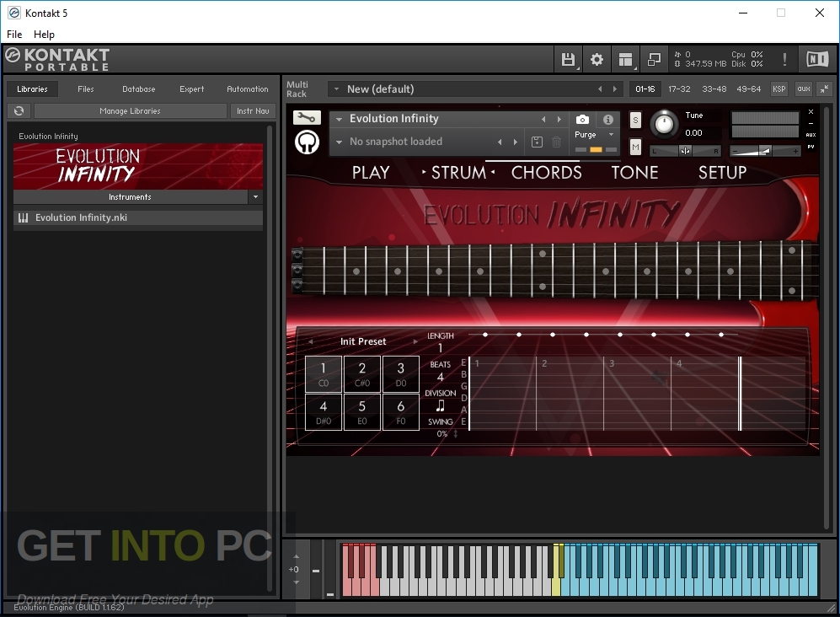Refresh libraries with circular arrow icon
Image resolution: width=840 pixels, height=617 pixels.
click(19, 110)
